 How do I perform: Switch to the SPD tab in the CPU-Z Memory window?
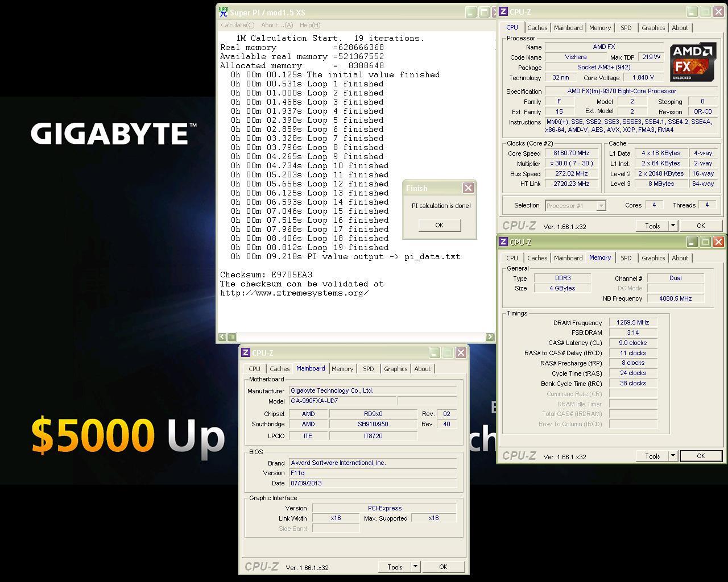(626, 258)
